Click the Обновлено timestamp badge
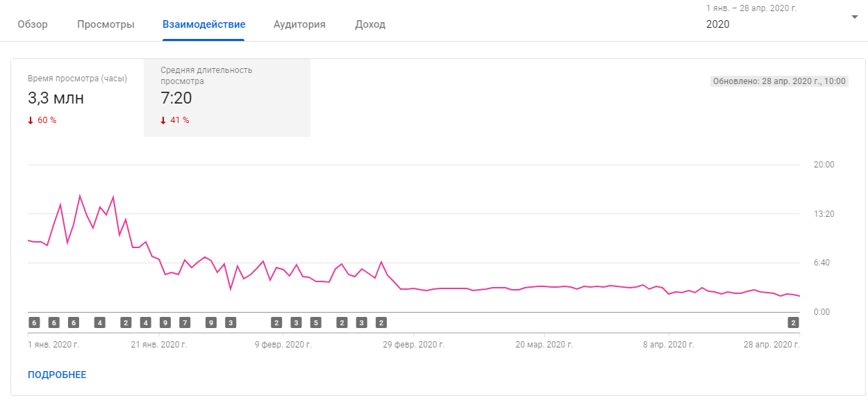 (779, 81)
